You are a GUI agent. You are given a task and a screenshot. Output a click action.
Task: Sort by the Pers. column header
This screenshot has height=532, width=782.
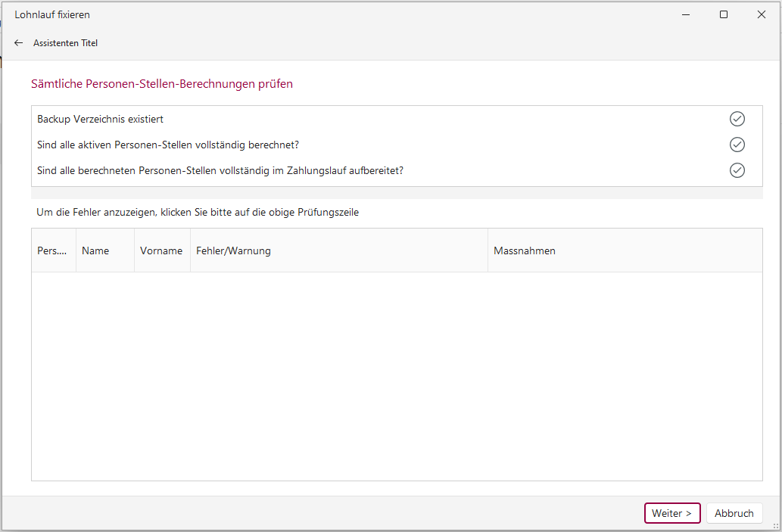(x=52, y=250)
